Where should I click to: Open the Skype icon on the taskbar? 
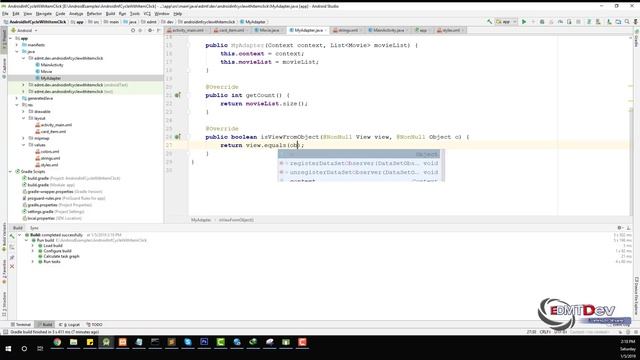click(x=188, y=342)
